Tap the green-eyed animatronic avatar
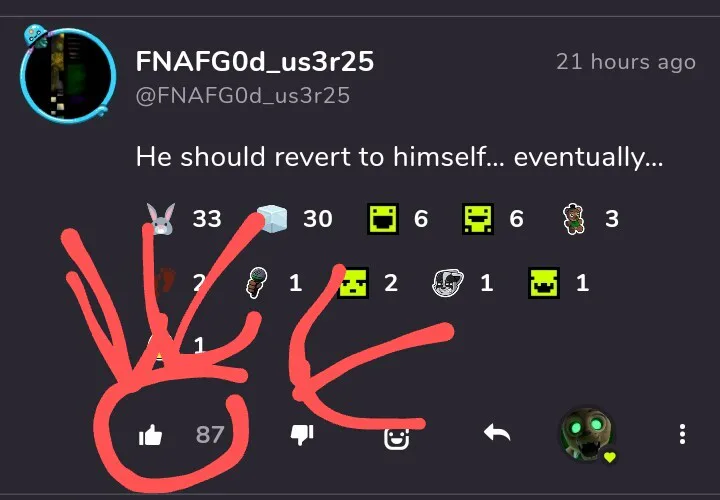 [588, 435]
